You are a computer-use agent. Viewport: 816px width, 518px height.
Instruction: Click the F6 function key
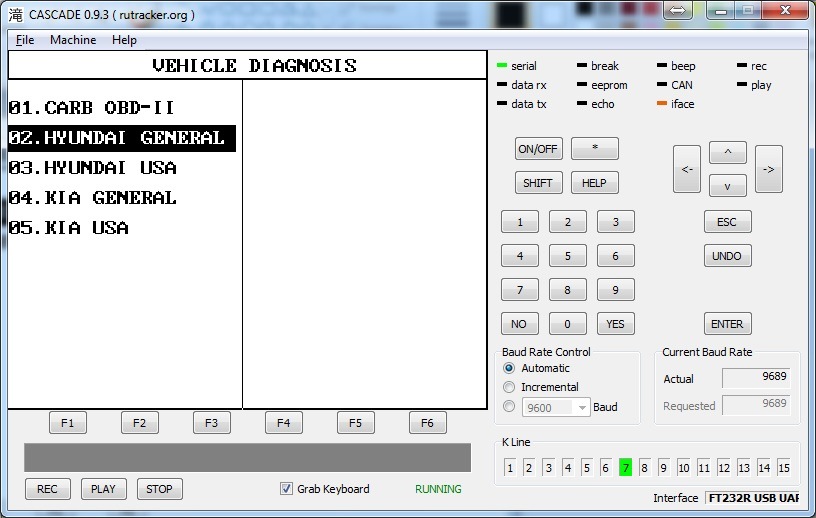(427, 423)
